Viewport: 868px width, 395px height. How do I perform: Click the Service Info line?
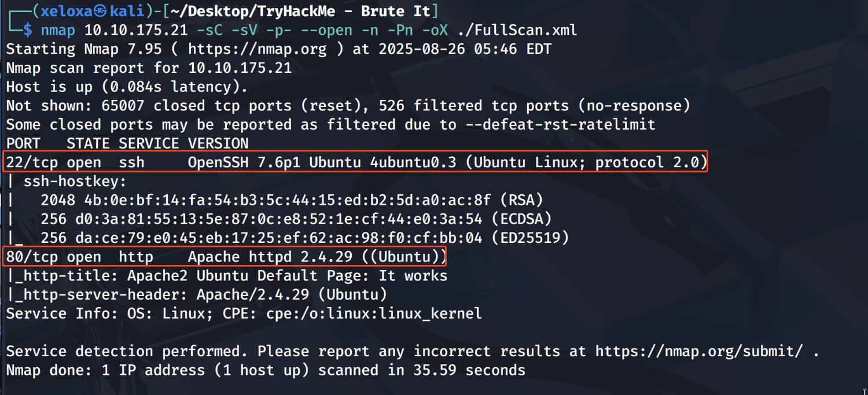[243, 313]
